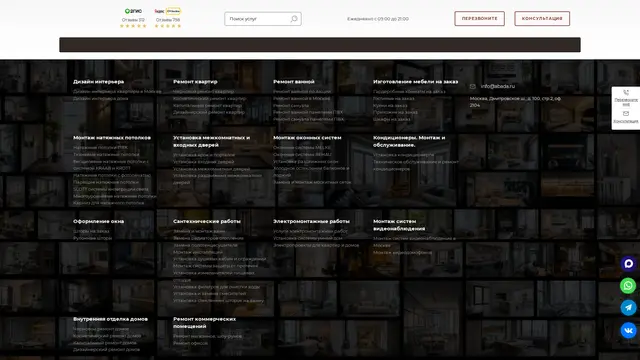Open 'Дизайнерский ремонт домов' link

point(107,349)
